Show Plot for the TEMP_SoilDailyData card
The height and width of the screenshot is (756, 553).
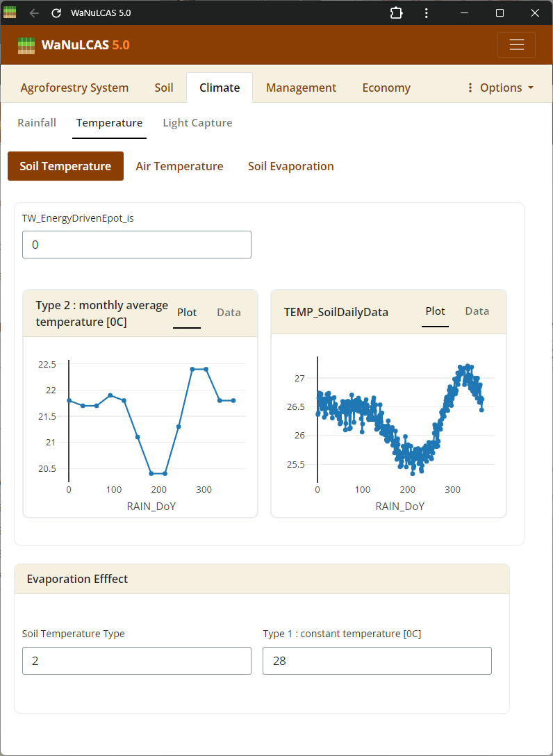point(436,311)
